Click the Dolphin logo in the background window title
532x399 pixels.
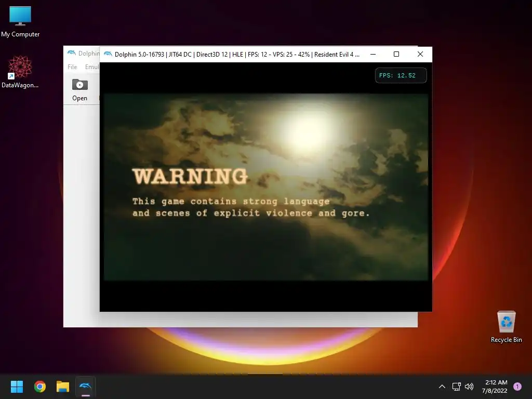pos(72,54)
